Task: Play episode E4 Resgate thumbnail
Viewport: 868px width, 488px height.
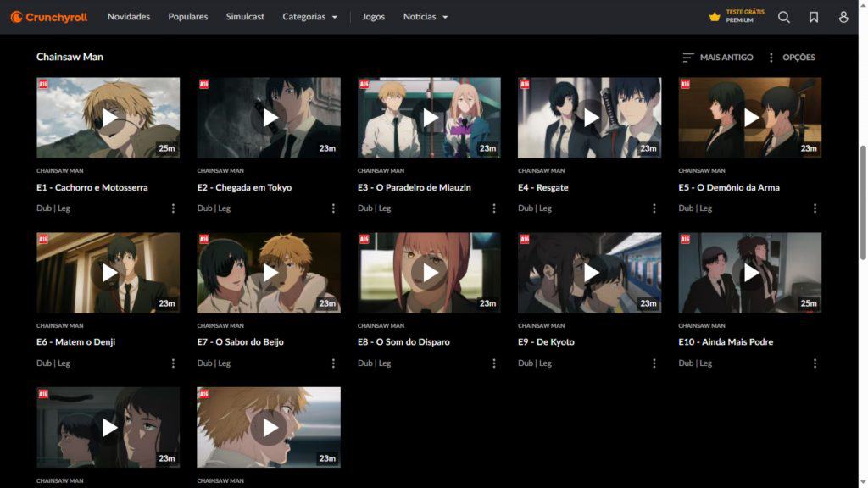Action: (590, 118)
